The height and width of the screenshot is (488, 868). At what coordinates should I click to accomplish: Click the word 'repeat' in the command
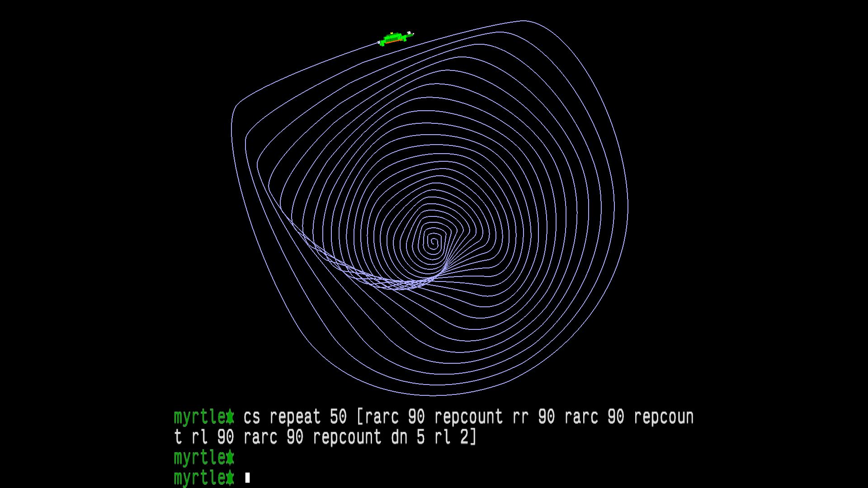[295, 417]
